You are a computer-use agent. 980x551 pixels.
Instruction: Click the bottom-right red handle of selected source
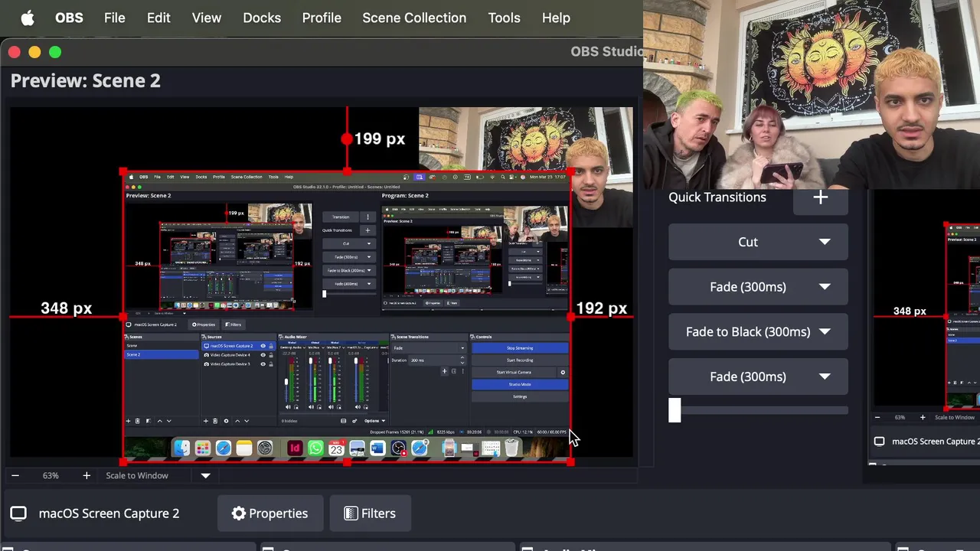pyautogui.click(x=570, y=461)
